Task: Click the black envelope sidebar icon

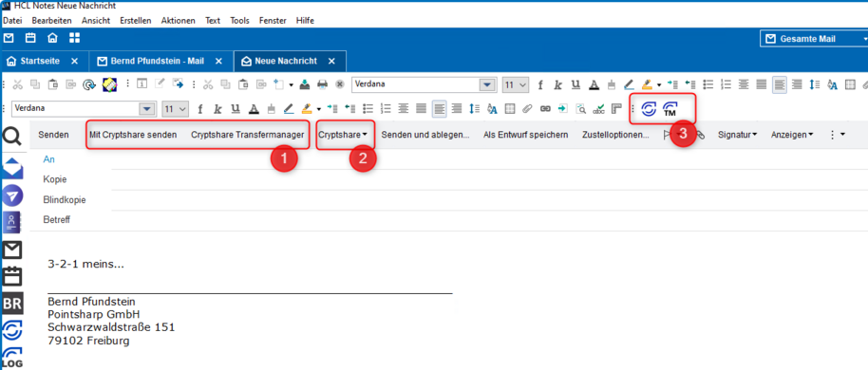Action: pos(12,250)
